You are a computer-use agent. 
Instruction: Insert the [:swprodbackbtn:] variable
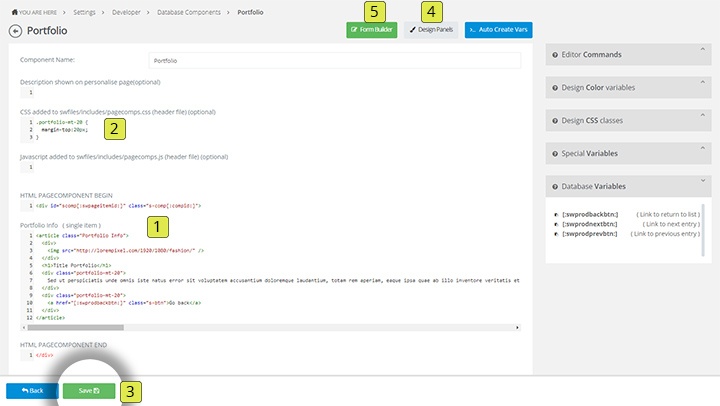tap(590, 214)
